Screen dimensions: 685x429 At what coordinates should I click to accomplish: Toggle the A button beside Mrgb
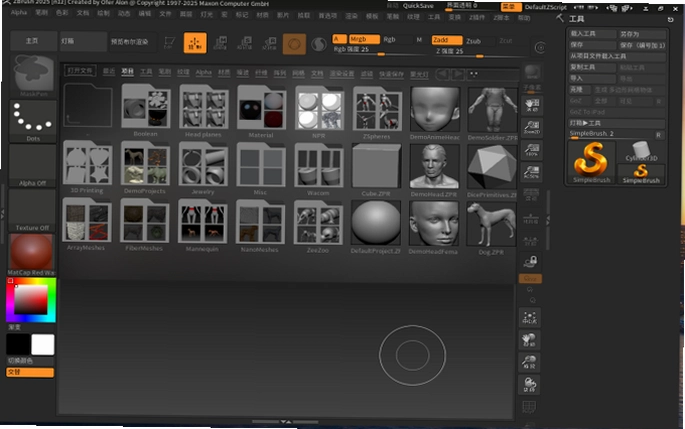(339, 39)
